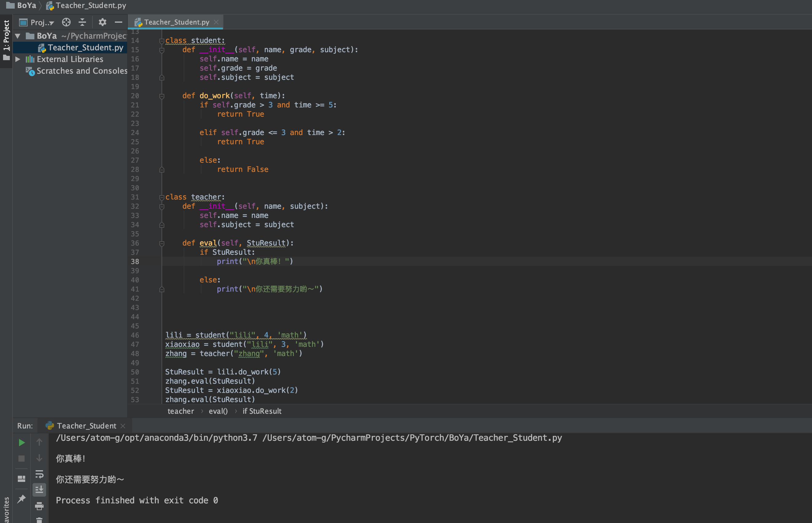Click the stop process square button
The image size is (812, 523).
point(21,459)
